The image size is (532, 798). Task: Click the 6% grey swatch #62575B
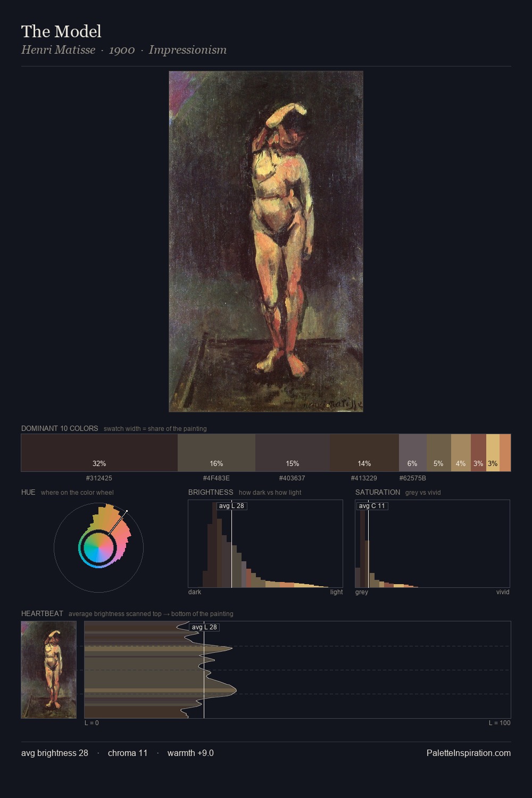coord(413,453)
